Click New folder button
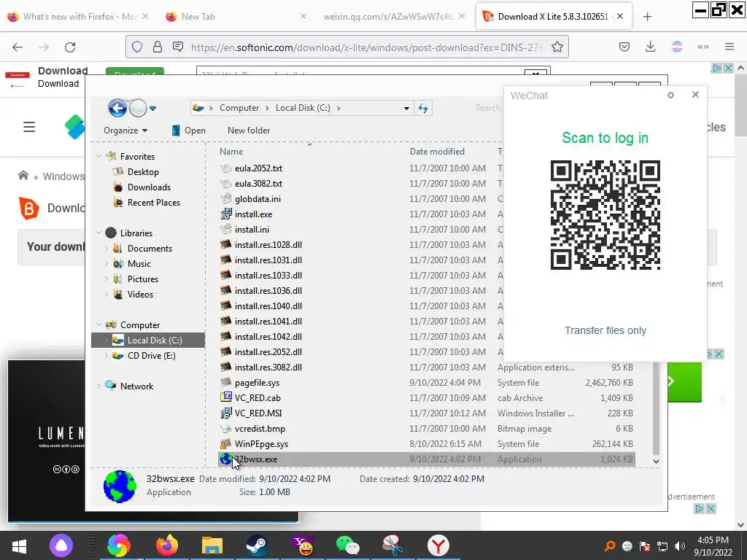 (x=249, y=131)
